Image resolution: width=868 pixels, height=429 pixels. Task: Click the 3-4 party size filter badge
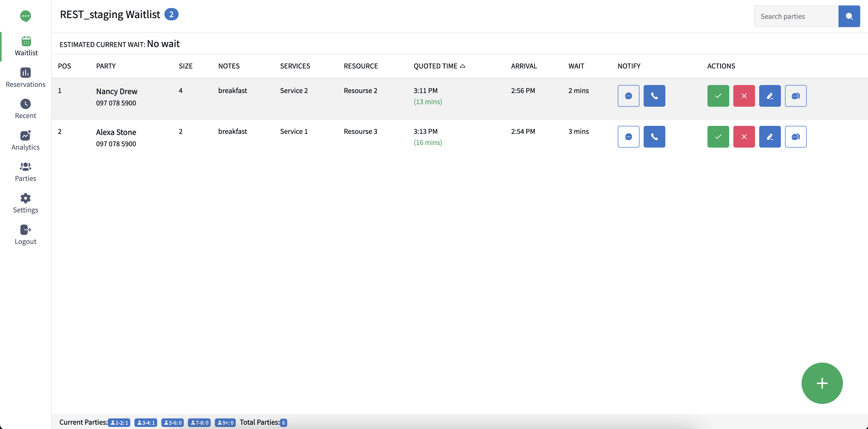[x=146, y=422]
